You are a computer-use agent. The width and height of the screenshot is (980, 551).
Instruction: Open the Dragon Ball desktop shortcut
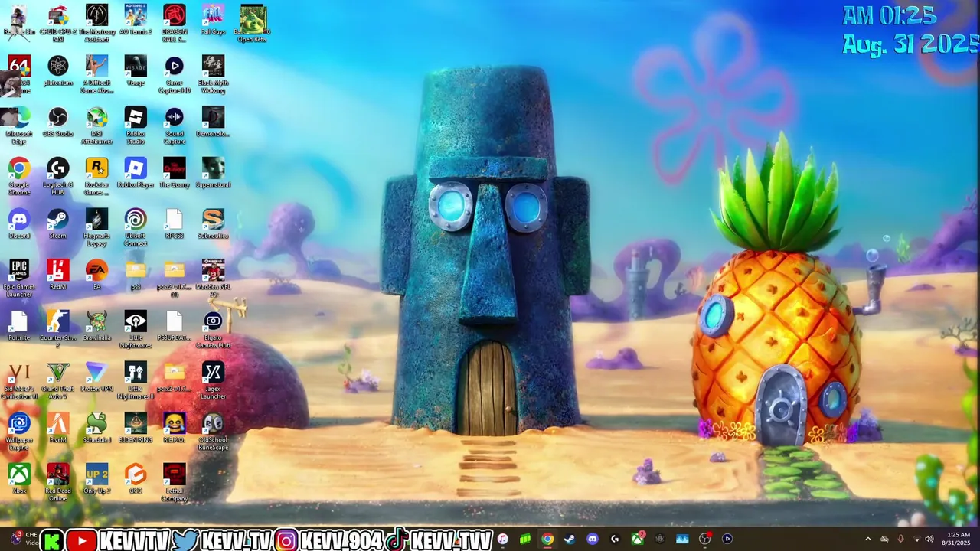tap(175, 23)
